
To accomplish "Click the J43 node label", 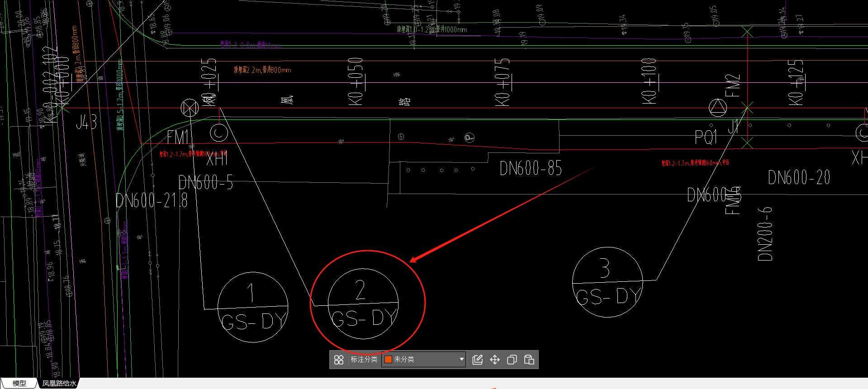I will click(x=86, y=122).
